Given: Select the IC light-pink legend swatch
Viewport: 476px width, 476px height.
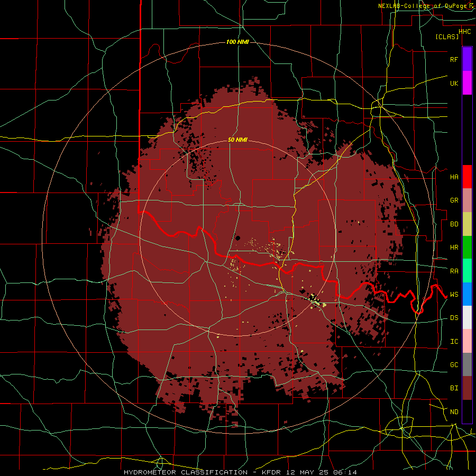Looking at the screenshot, I should point(467,341).
